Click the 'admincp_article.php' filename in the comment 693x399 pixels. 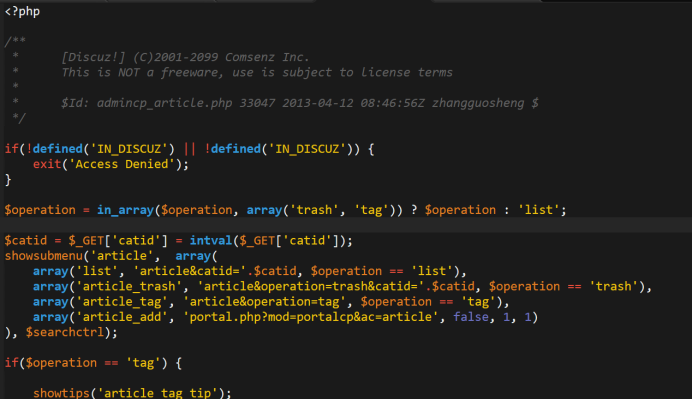point(164,103)
